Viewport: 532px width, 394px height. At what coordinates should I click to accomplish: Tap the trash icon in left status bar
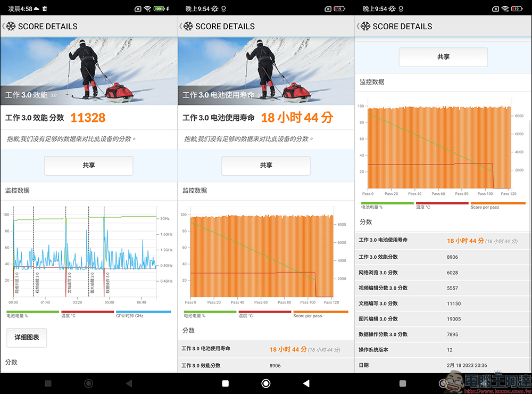(45, 9)
